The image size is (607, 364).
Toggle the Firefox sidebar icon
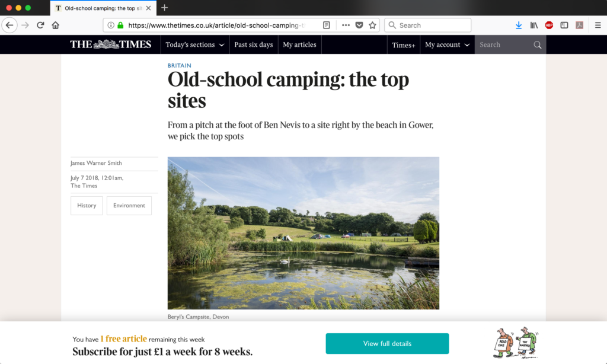[564, 25]
